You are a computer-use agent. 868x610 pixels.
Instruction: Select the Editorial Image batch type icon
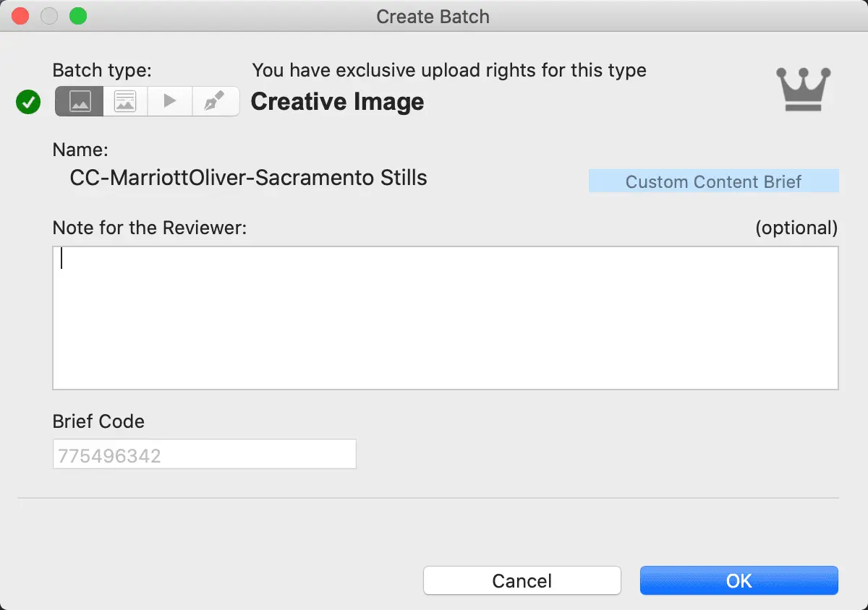coord(125,102)
